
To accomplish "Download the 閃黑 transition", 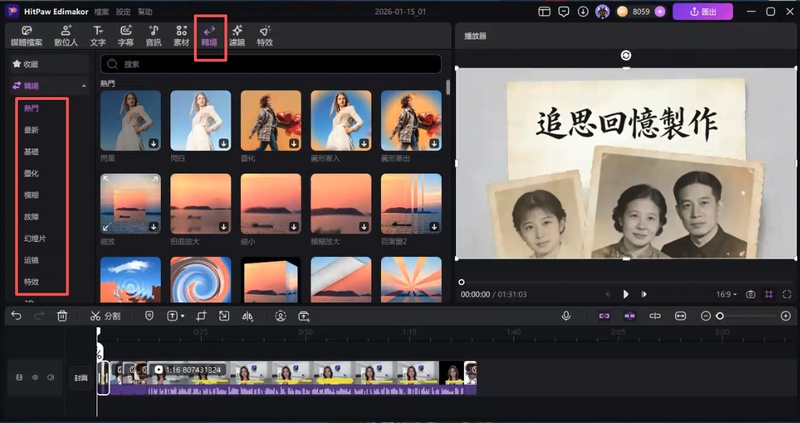I will pos(154,144).
